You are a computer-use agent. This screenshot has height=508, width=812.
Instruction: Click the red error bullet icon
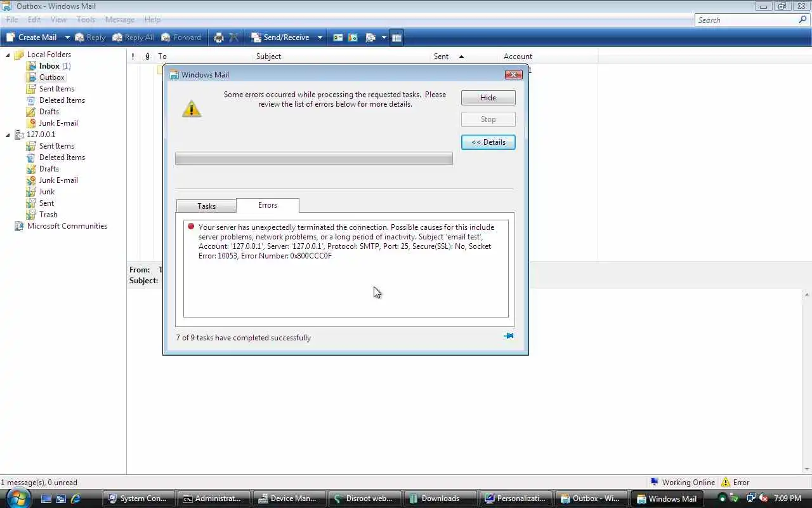pos(190,227)
